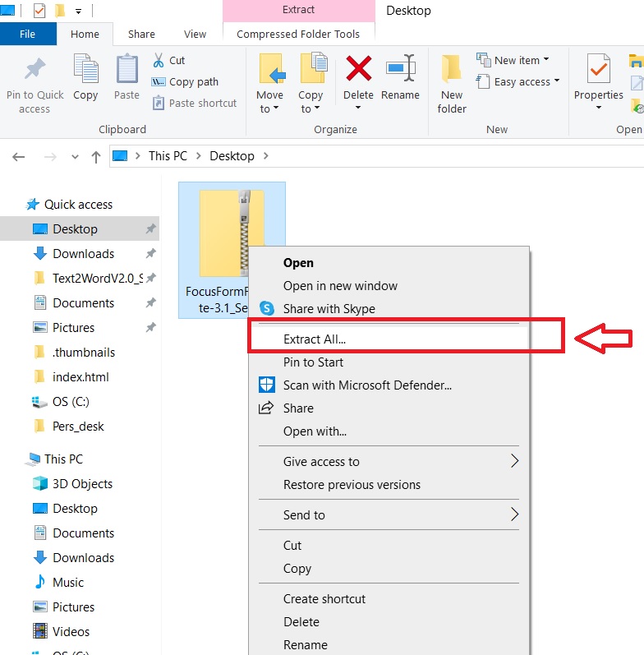
Task: Click the Up arrow navigation button
Action: point(95,157)
